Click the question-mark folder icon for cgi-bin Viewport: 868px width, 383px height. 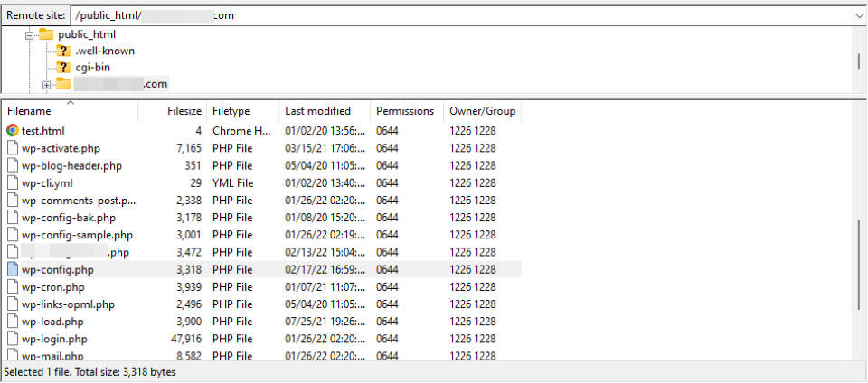[x=63, y=68]
